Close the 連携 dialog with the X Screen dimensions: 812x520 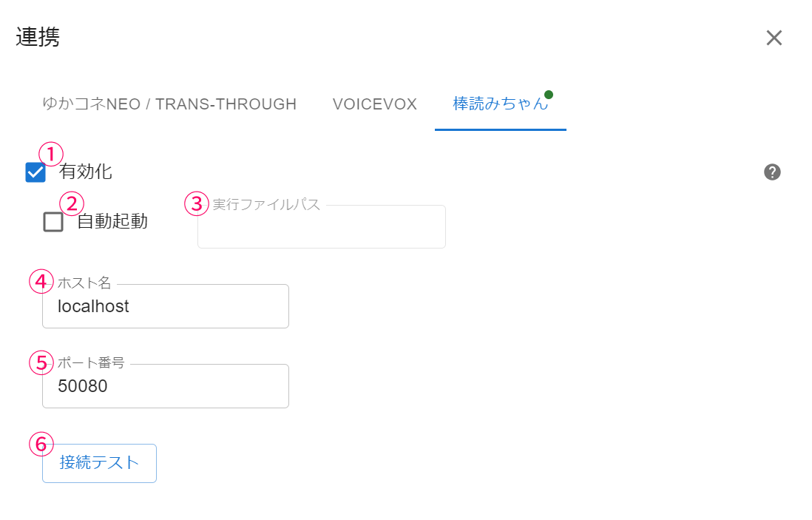pyautogui.click(x=774, y=38)
